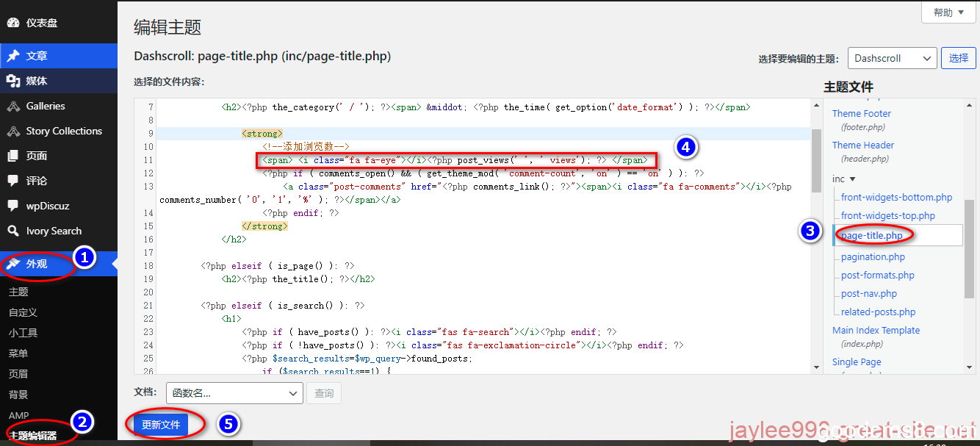Screen dimensions: 980x446
Task: Click the 选择 button next to theme selector
Action: point(958,58)
